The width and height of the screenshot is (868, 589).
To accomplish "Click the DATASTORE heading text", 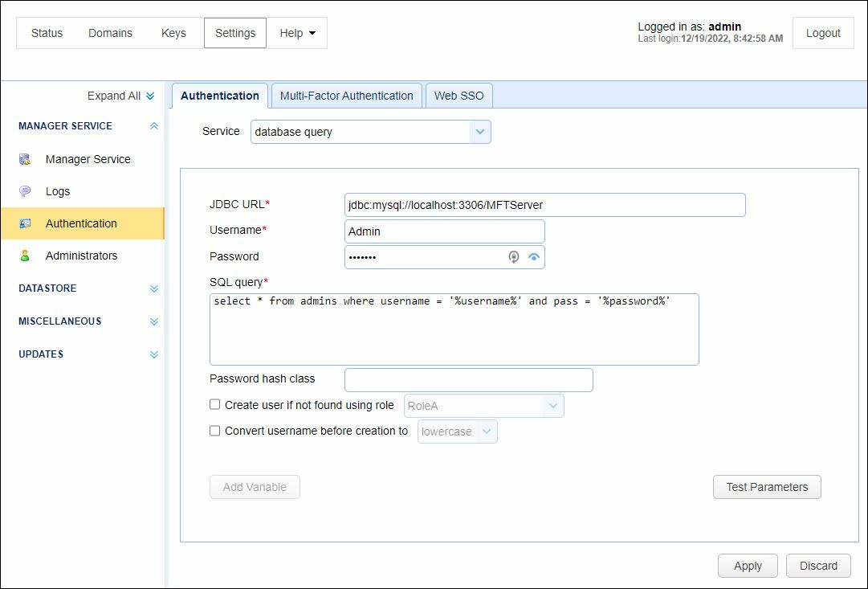I will point(47,288).
